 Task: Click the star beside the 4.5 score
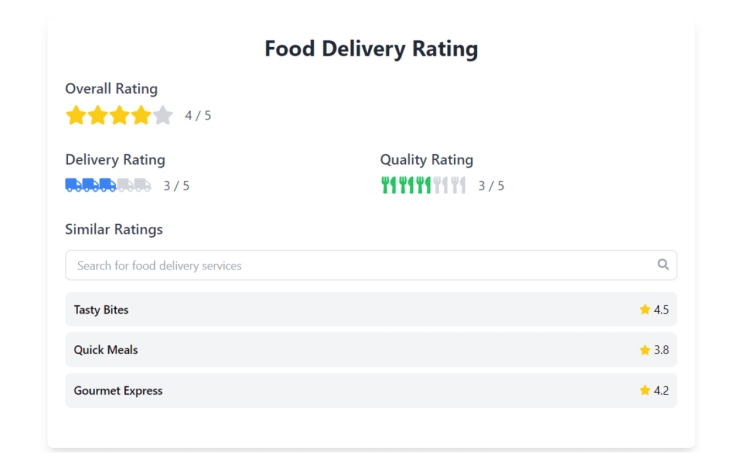645,309
